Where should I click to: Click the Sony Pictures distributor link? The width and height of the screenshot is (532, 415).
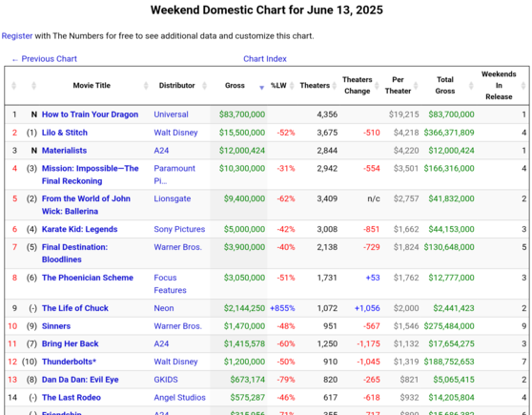click(179, 229)
